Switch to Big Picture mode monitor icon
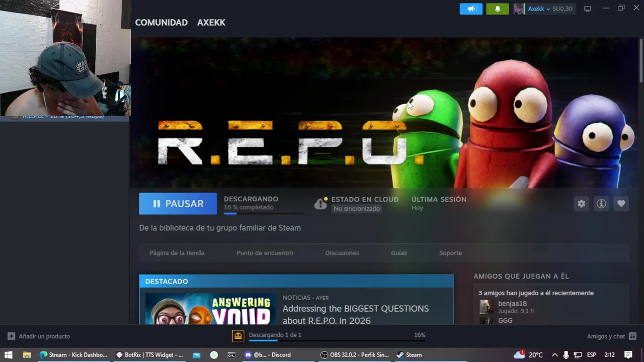This screenshot has width=644, height=362. tap(587, 9)
